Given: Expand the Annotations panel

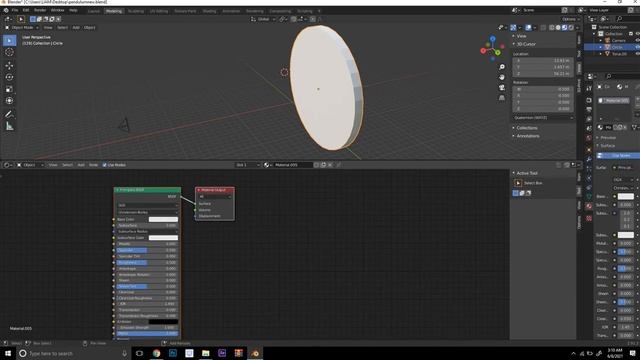Looking at the screenshot, I should point(528,136).
